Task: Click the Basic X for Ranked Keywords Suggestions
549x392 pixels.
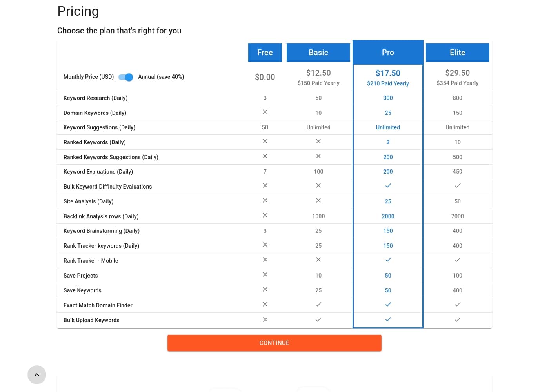Action: pos(318,156)
